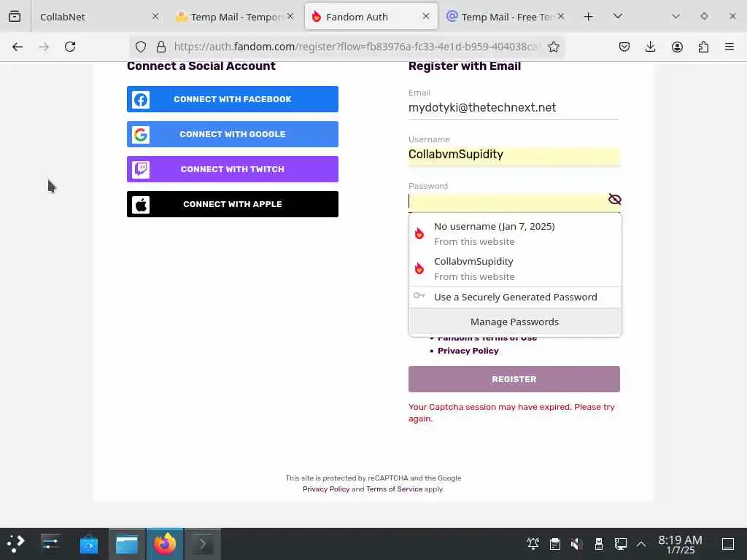This screenshot has height=560, width=747.
Task: Connect with Twitch
Action: [233, 169]
